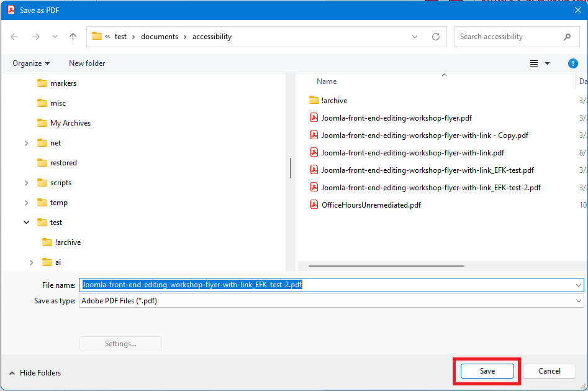The image size is (588, 391).
Task: Click the Forward navigation arrow
Action: 36,37
